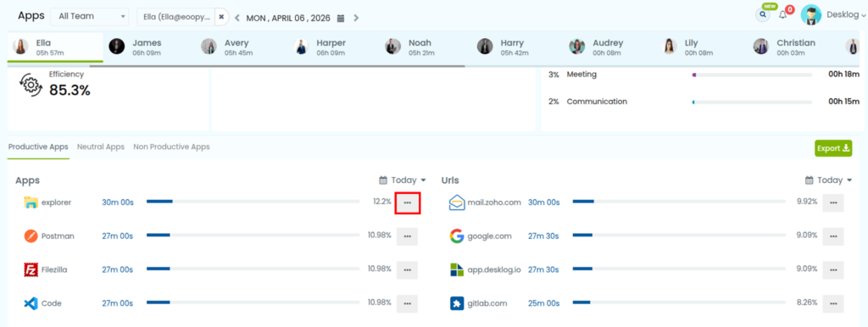This screenshot has width=868, height=327.
Task: Click the user strip horizontal scrollbar
Action: [277, 66]
